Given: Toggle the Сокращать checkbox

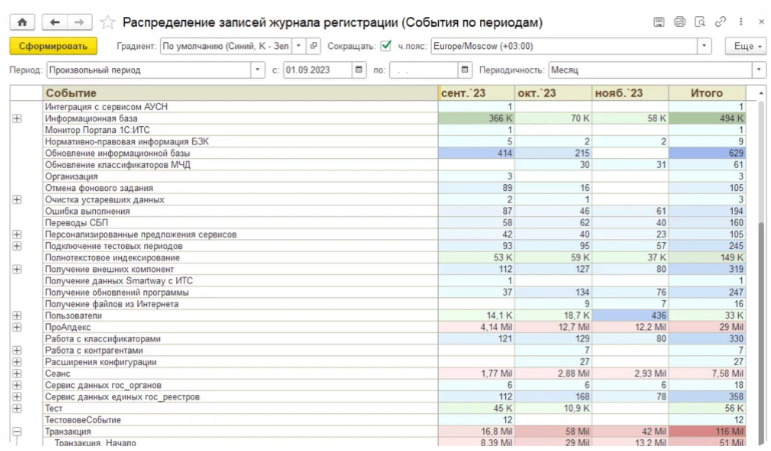Looking at the screenshot, I should 386,46.
